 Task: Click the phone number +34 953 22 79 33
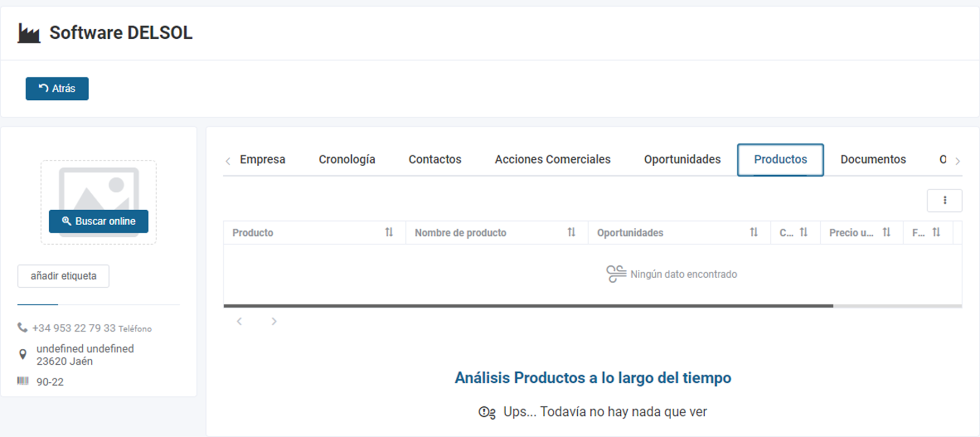coord(74,328)
